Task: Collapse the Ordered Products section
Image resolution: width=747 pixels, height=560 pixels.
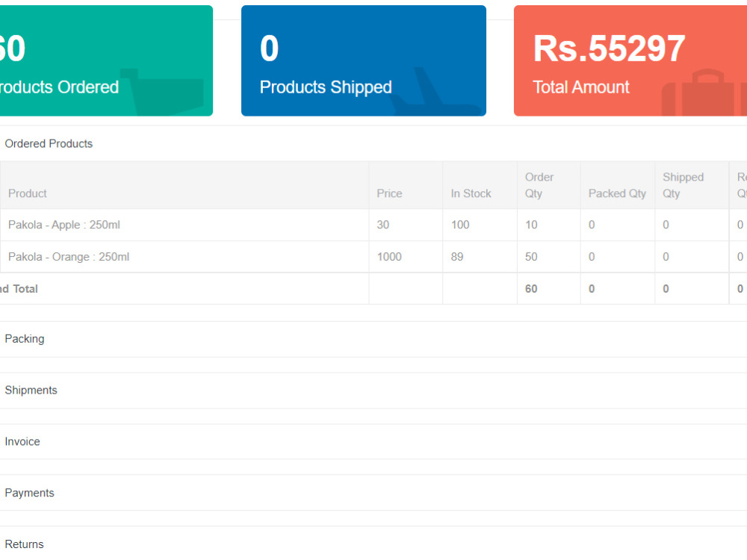Action: [x=49, y=143]
